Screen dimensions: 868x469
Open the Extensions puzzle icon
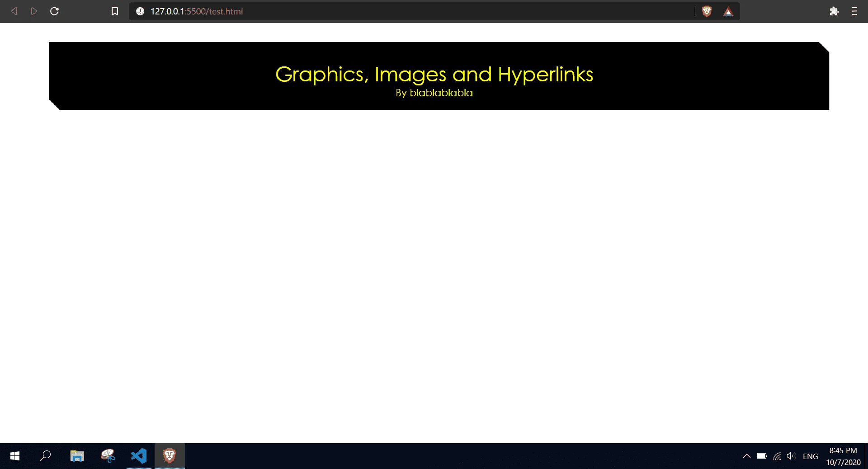[834, 11]
